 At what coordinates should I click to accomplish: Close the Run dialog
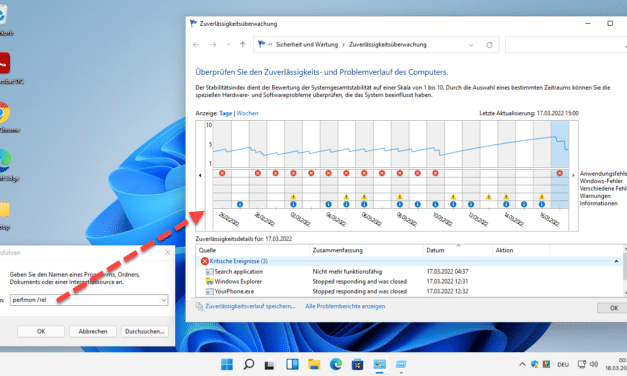[168, 252]
